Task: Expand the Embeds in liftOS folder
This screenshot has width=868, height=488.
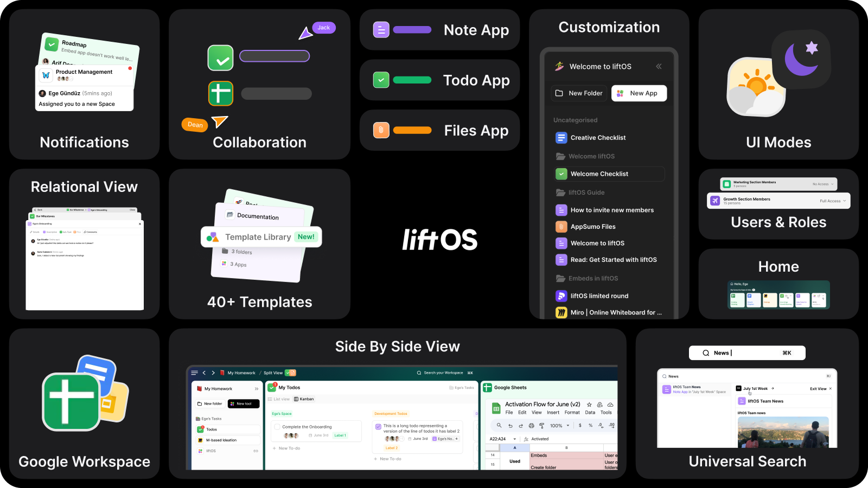Action: [587, 278]
